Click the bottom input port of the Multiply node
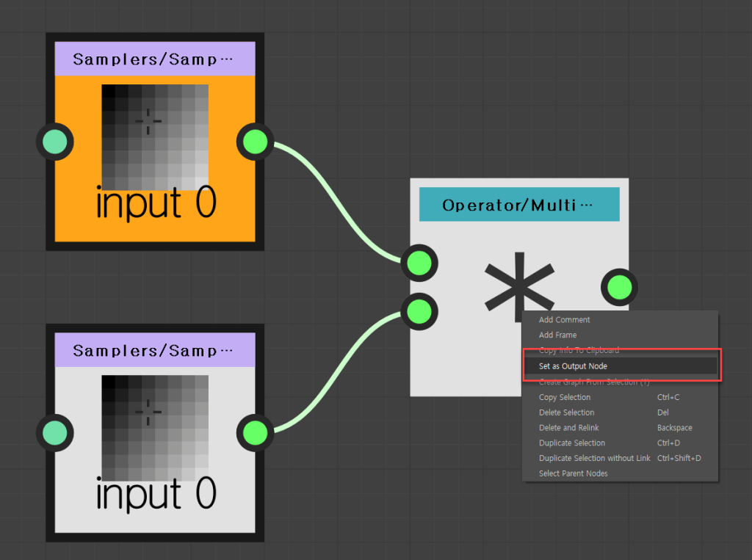This screenshot has width=752, height=560. 419,312
